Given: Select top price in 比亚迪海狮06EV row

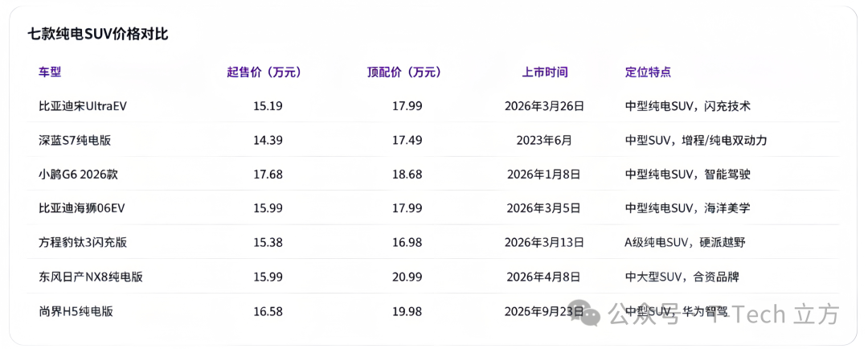Looking at the screenshot, I should pos(407,208).
